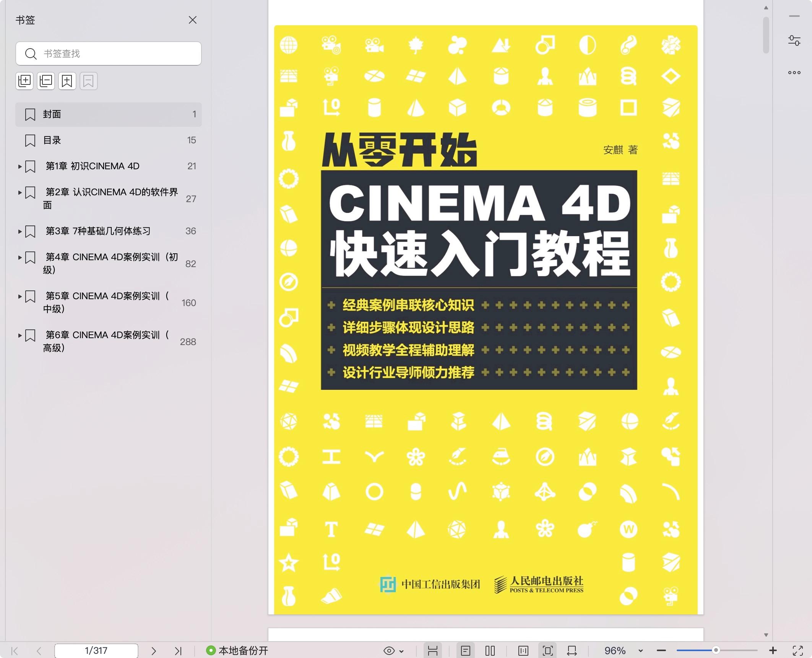Switch to two-page view
Screen dimensions: 812x658
(x=490, y=651)
